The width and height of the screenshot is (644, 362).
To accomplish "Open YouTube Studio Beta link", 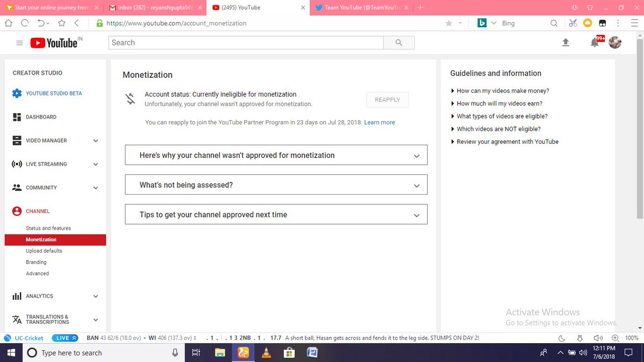I will (x=54, y=93).
